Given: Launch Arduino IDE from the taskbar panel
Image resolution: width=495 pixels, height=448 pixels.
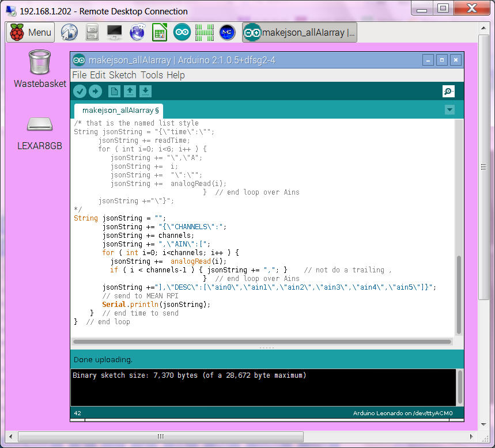Looking at the screenshot, I should 182,32.
